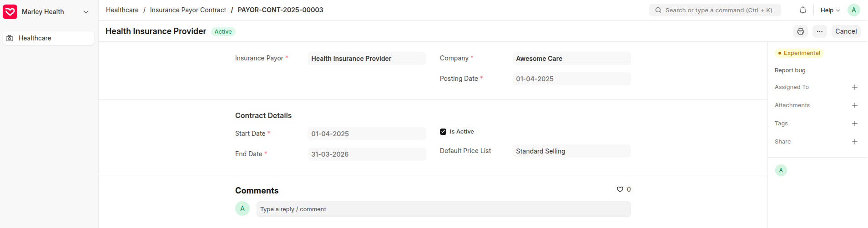
Task: Open the user avatar menu in the navbar
Action: 854,10
